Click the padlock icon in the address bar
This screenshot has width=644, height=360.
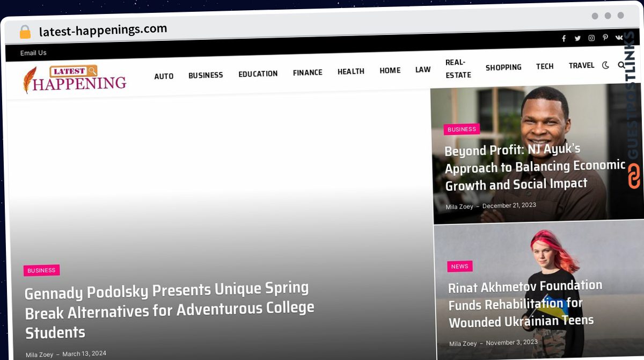[x=25, y=32]
